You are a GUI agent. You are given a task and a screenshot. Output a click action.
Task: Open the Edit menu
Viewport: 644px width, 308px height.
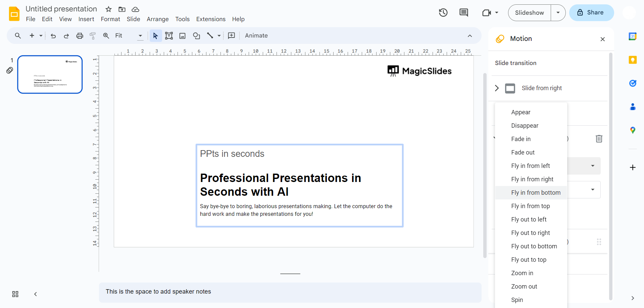47,19
